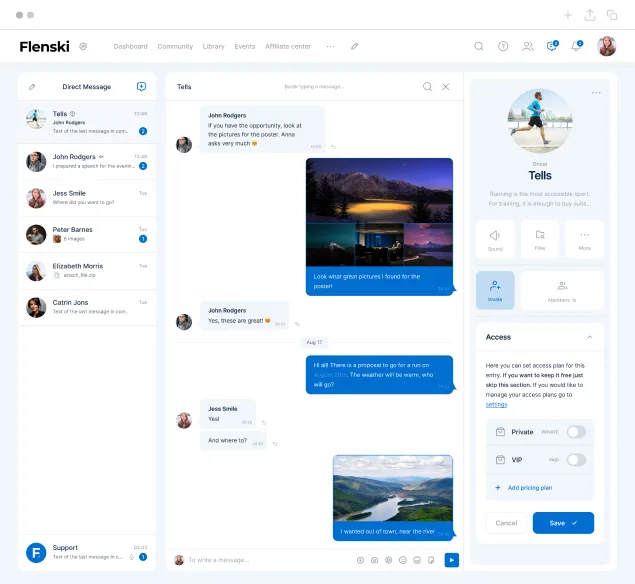Image resolution: width=635 pixels, height=584 pixels.
Task: Open the Affiliate center menu item
Action: point(287,46)
